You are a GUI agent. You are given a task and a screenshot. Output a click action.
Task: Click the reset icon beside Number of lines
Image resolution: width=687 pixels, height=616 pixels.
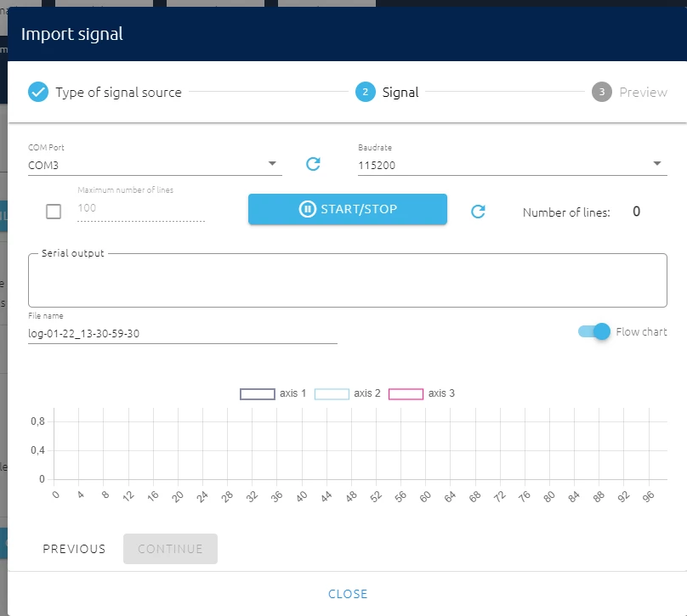(478, 212)
